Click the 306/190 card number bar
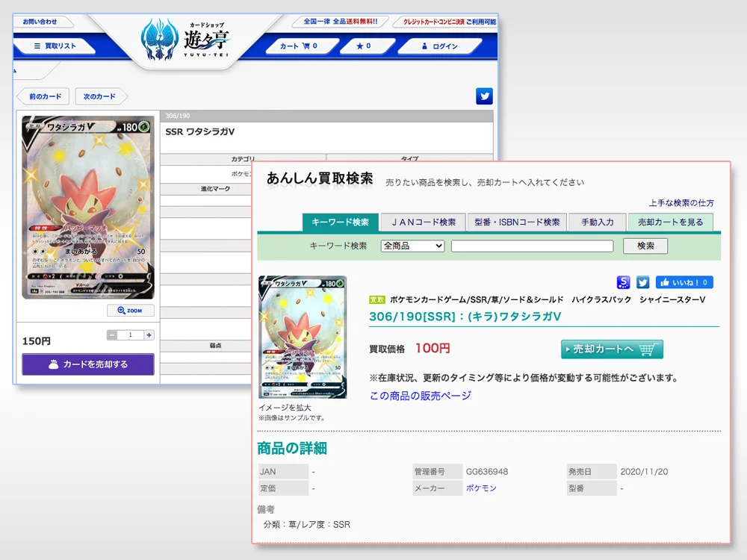 [x=326, y=116]
